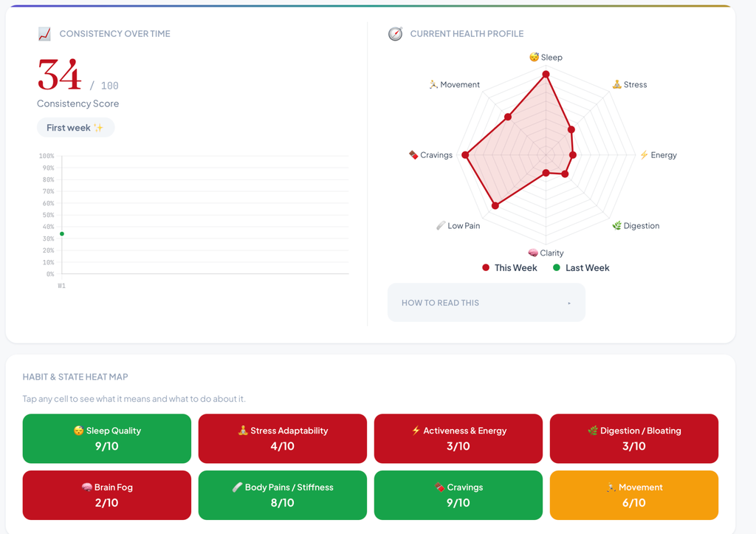Click the Consistency Over Time heading
756x534 pixels.
(114, 34)
